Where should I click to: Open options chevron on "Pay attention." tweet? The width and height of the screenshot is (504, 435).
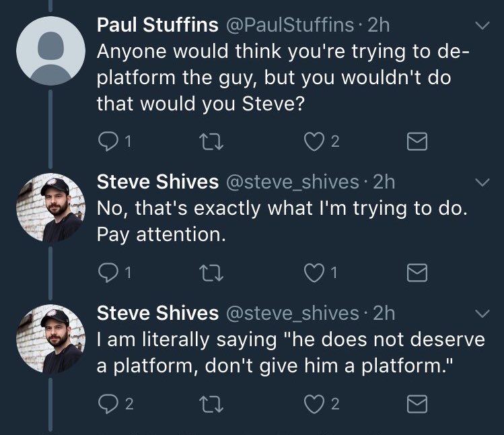[482, 182]
